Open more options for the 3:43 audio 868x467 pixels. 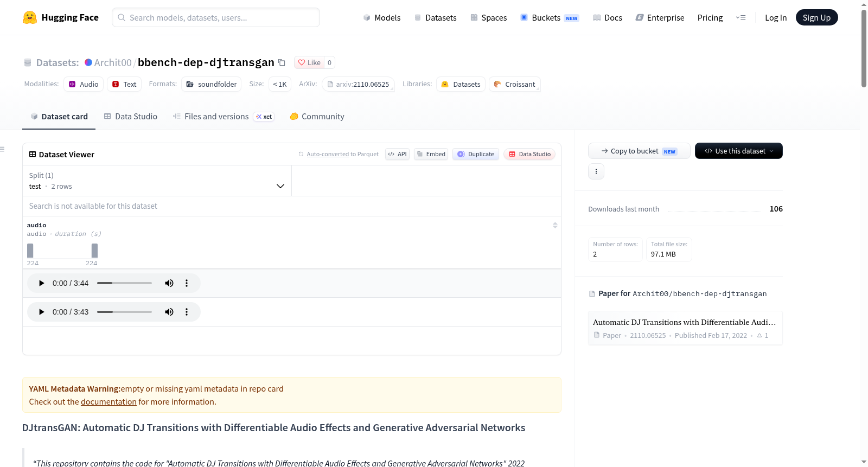[x=187, y=312]
